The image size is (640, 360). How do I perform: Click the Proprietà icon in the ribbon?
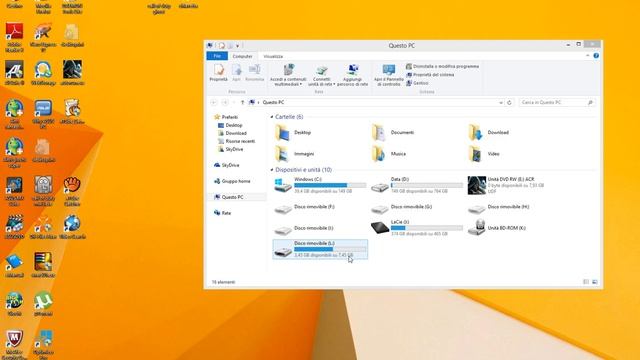(x=218, y=73)
